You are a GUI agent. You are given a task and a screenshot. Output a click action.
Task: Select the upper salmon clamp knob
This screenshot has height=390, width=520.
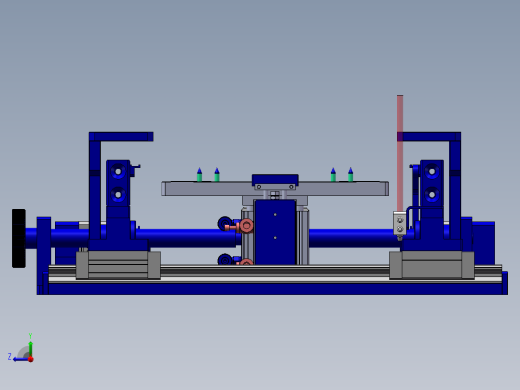(246, 226)
